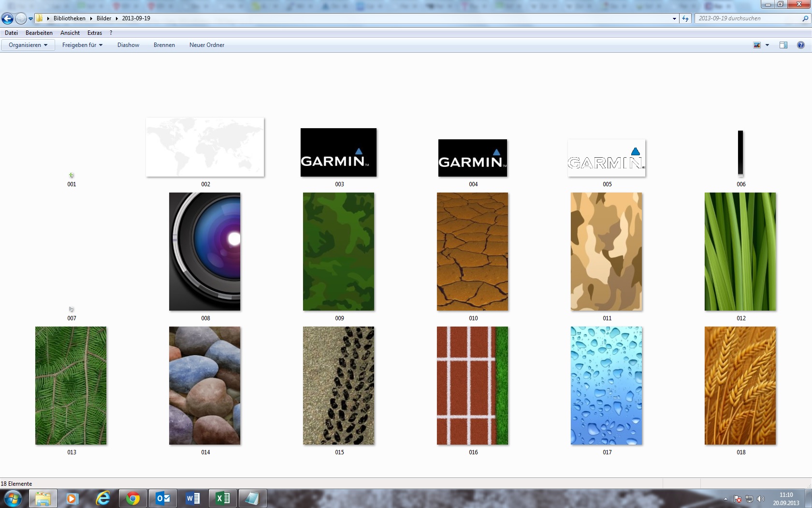Open Google Chrome from taskbar
Screen dimensions: 812x508
click(132, 498)
